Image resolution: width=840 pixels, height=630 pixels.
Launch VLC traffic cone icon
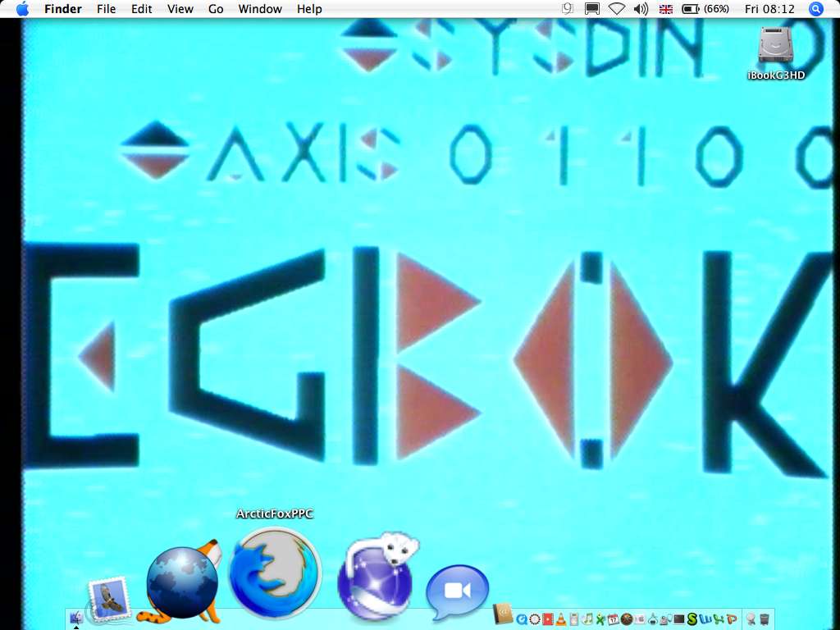pyautogui.click(x=561, y=619)
